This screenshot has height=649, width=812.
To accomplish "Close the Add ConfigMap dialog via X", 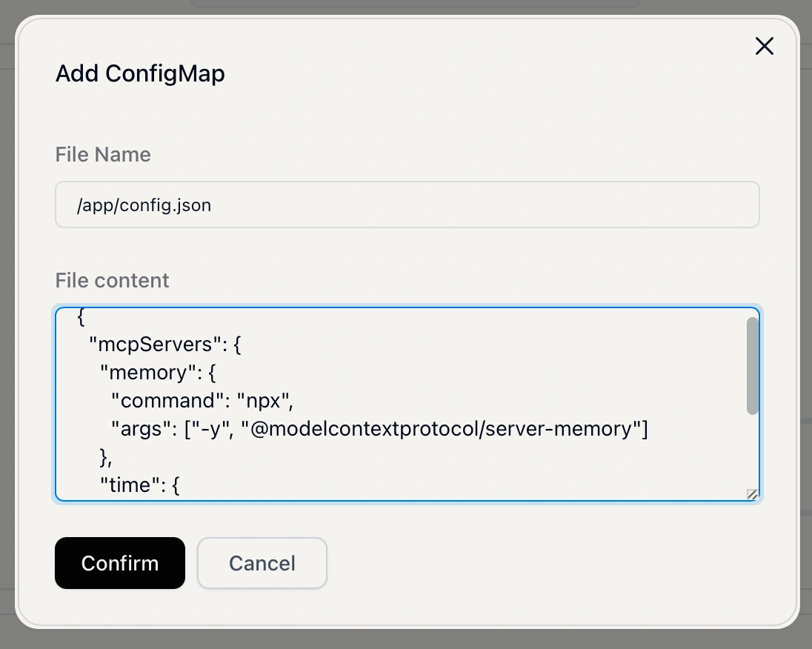I will point(764,46).
